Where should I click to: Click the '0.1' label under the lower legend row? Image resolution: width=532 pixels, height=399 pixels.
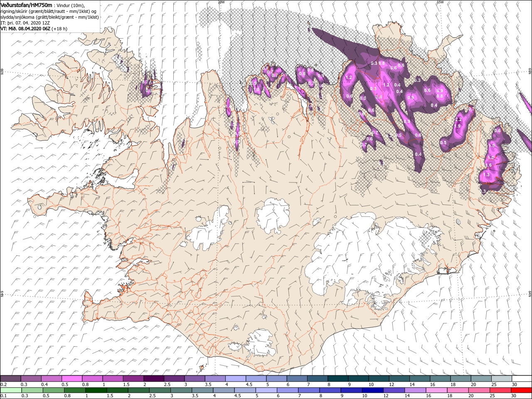coord(2,396)
